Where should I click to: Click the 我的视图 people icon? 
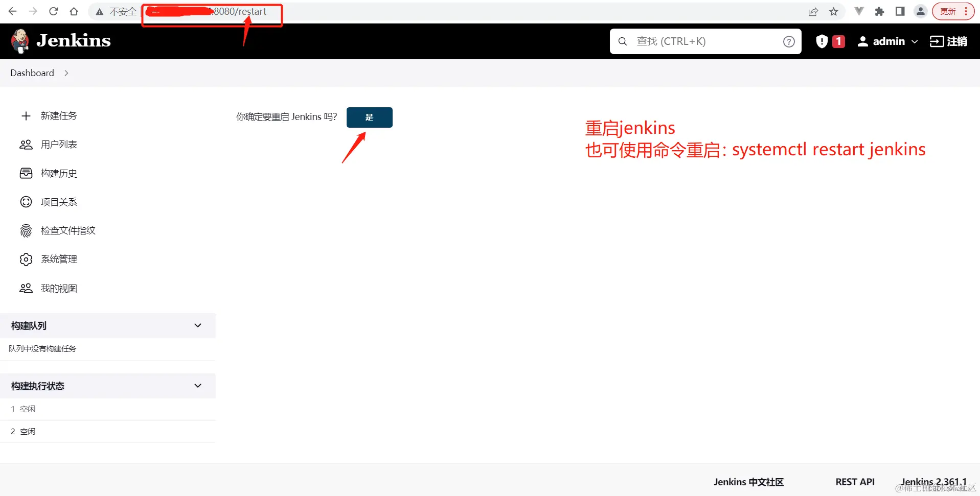26,288
